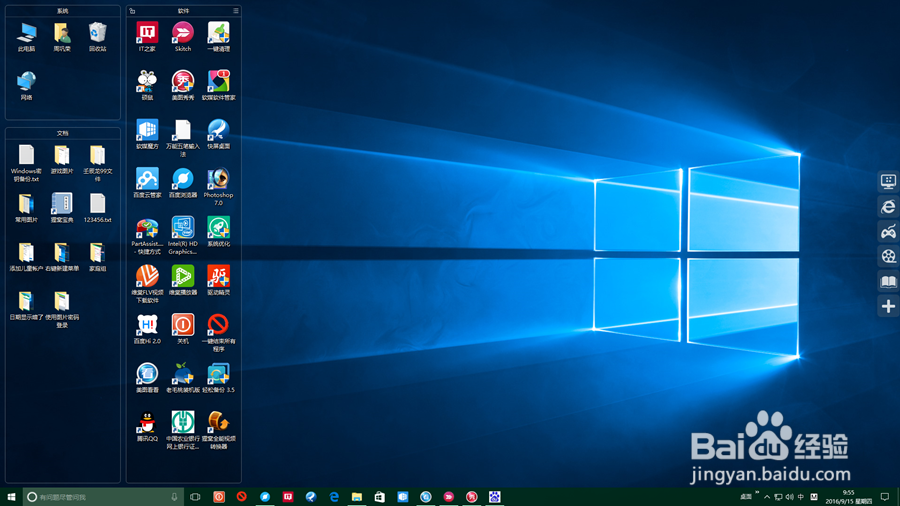Open the Baidu paw icon on taskbar
This screenshot has height=506, width=900.
tap(494, 497)
